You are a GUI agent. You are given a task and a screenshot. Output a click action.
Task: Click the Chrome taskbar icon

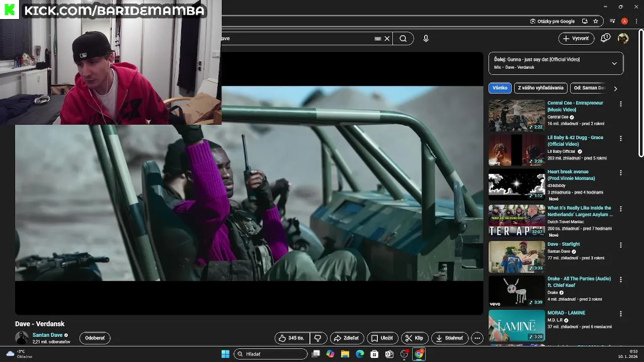(419, 354)
